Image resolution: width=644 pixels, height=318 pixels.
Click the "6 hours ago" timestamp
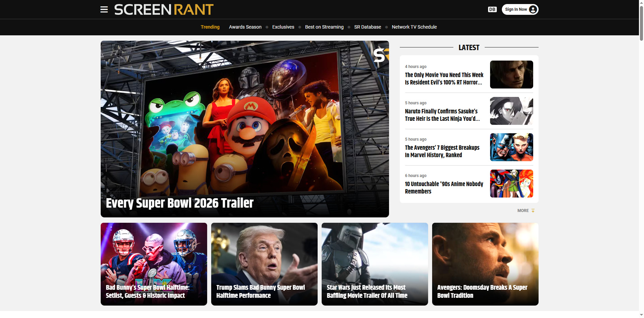416,176
